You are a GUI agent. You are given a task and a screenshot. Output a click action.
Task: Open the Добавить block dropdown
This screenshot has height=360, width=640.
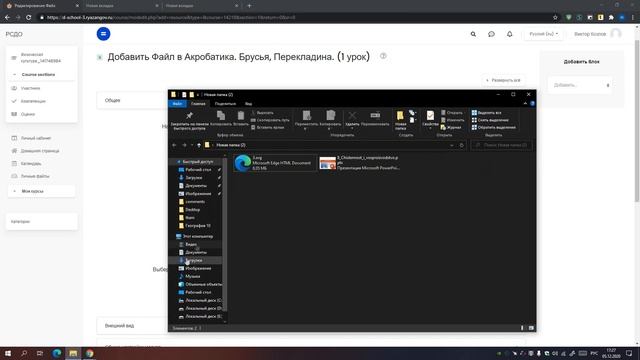[581, 85]
